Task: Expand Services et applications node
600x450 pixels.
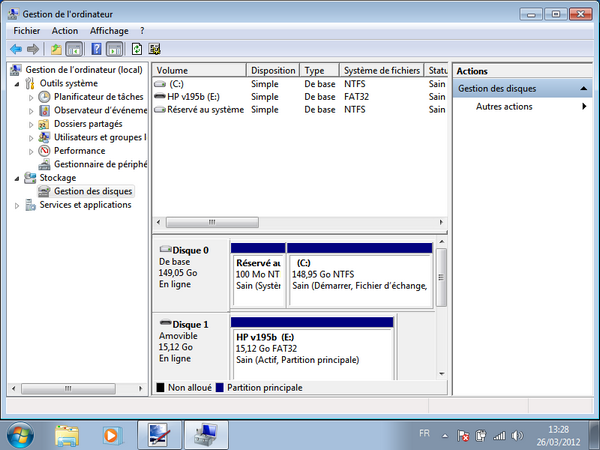Action: [16, 205]
